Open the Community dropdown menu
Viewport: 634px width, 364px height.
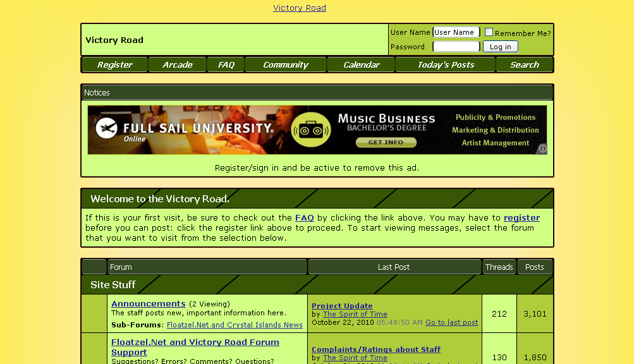[x=286, y=65]
